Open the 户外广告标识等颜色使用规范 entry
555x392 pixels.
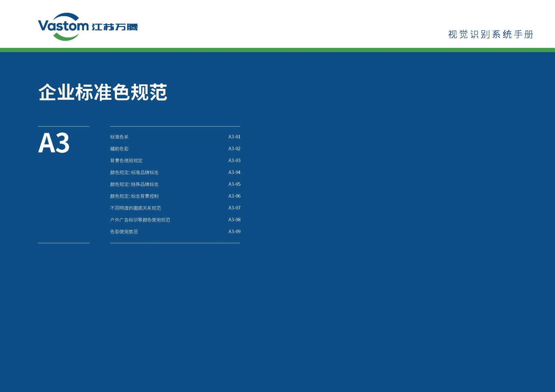pos(140,220)
